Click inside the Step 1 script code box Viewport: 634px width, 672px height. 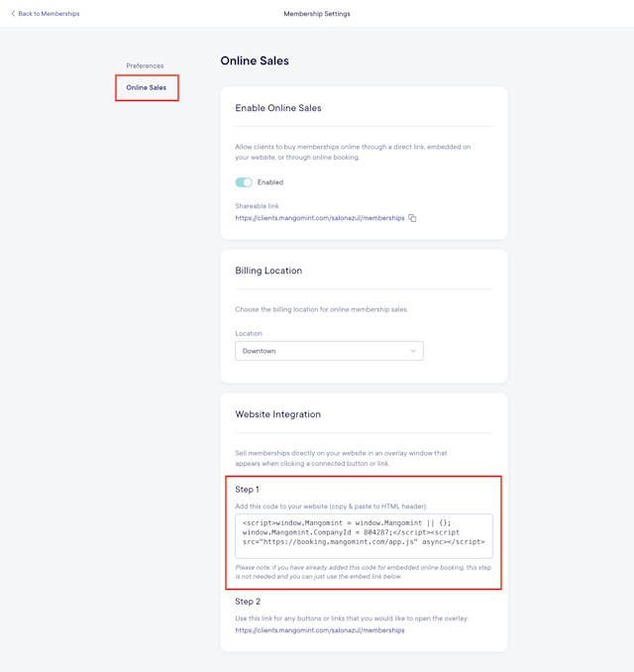click(x=364, y=536)
